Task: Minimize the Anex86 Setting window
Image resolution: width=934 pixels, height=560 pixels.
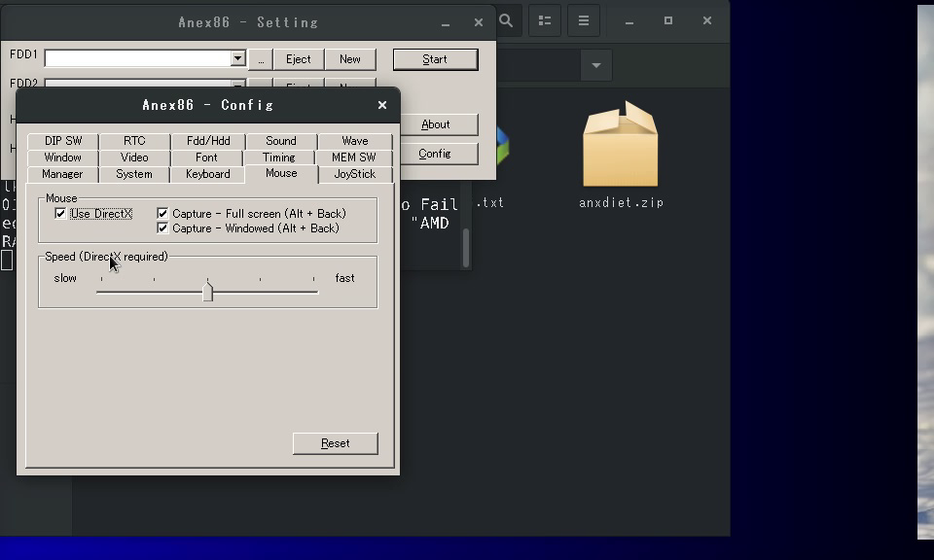Action: (446, 22)
